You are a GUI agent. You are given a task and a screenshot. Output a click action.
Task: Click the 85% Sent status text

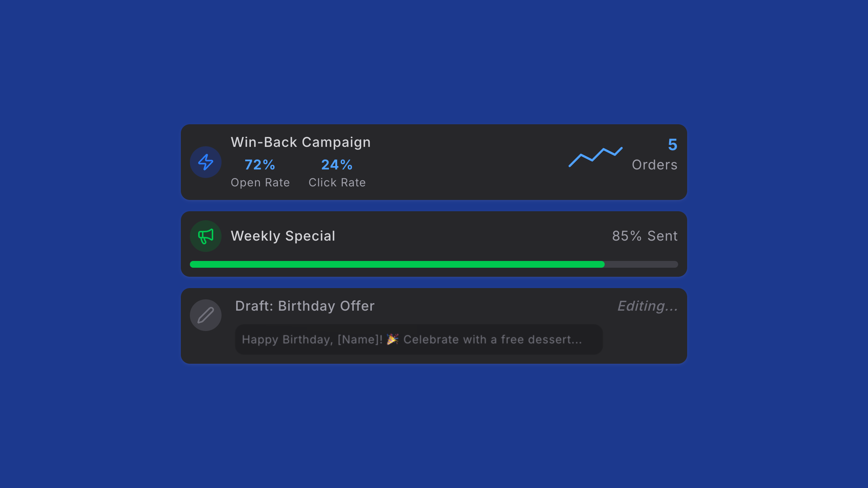[645, 236]
